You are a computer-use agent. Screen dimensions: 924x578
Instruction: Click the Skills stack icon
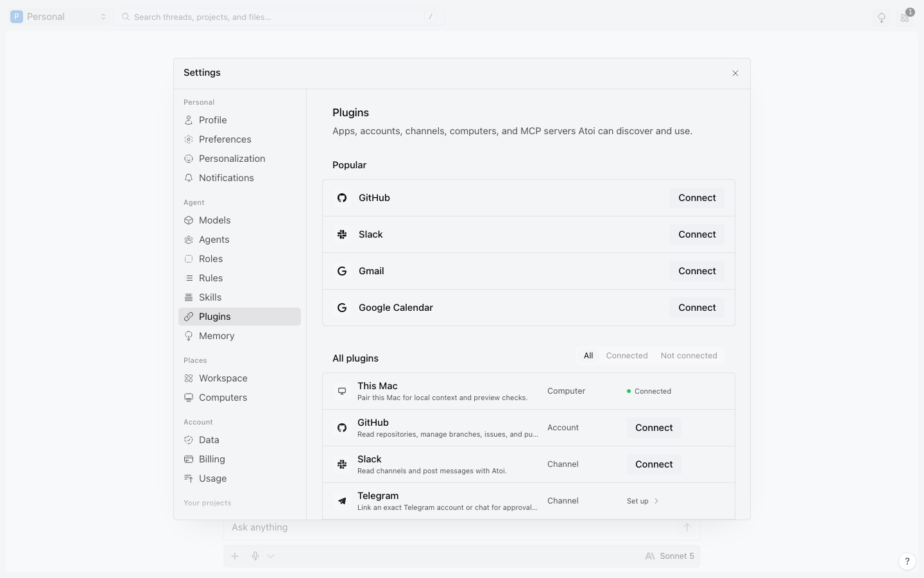tap(189, 297)
